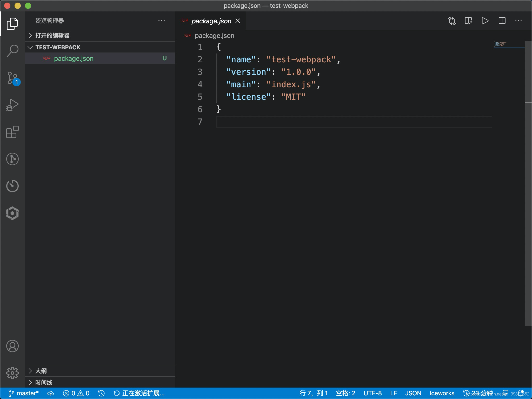Open the Manage gear icon

(12, 373)
